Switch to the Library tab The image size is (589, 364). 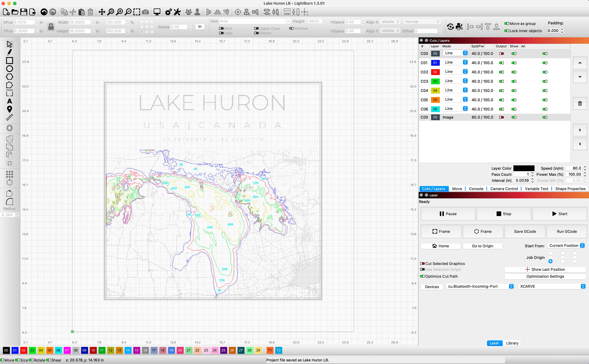[x=512, y=343]
